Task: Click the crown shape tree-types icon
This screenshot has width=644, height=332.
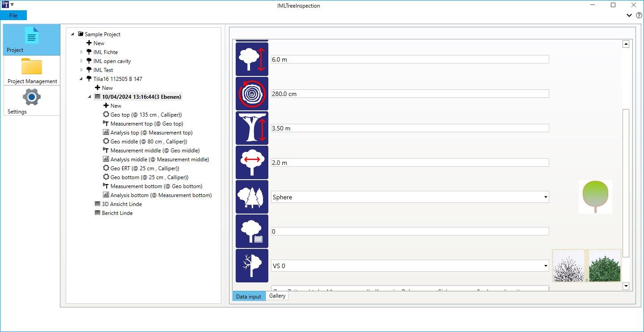Action: (x=252, y=197)
